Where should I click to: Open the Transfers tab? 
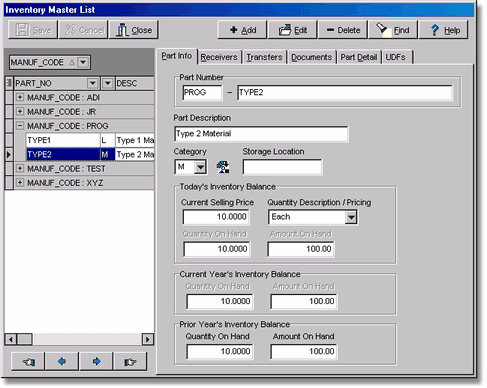[x=264, y=57]
